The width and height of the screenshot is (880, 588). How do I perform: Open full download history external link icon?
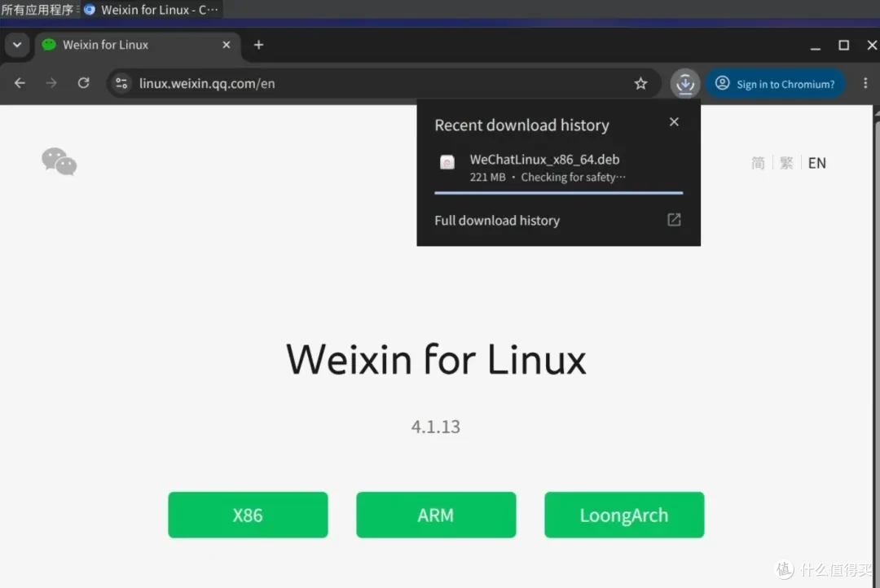click(x=674, y=219)
